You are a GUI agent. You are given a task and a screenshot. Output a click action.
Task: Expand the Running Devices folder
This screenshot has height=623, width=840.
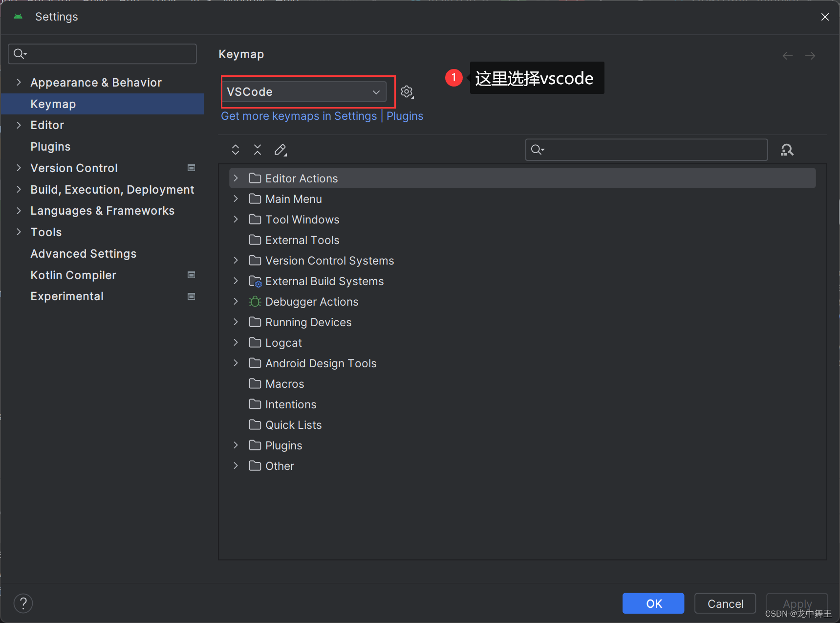pos(236,322)
